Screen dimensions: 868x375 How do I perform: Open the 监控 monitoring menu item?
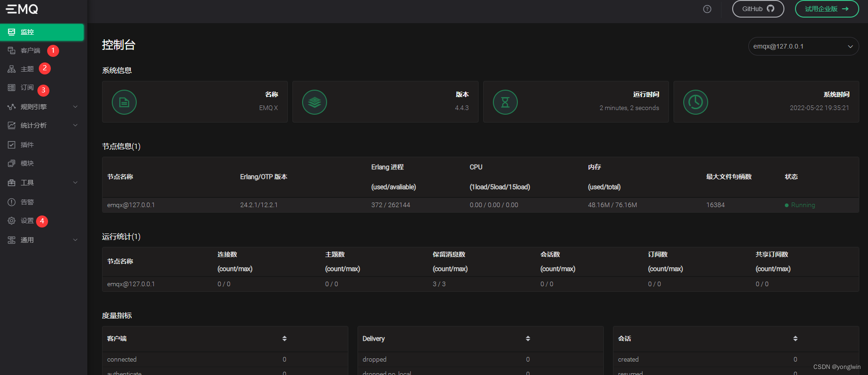(x=42, y=32)
